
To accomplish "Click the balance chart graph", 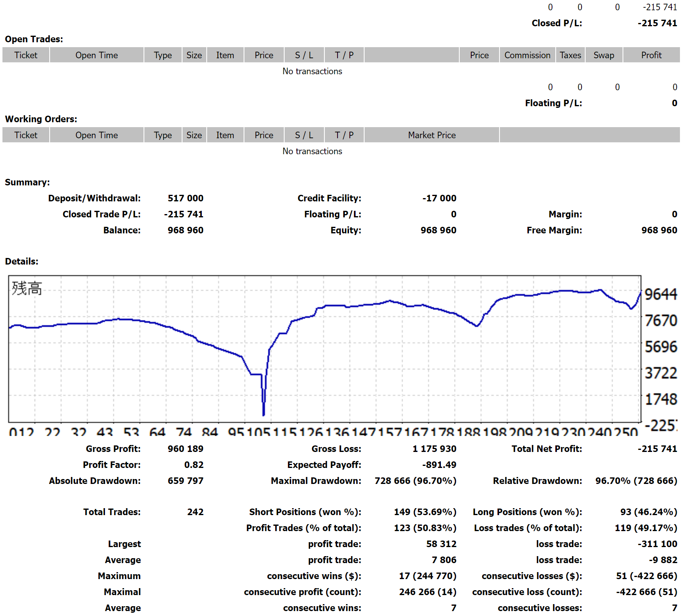I will pyautogui.click(x=325, y=349).
